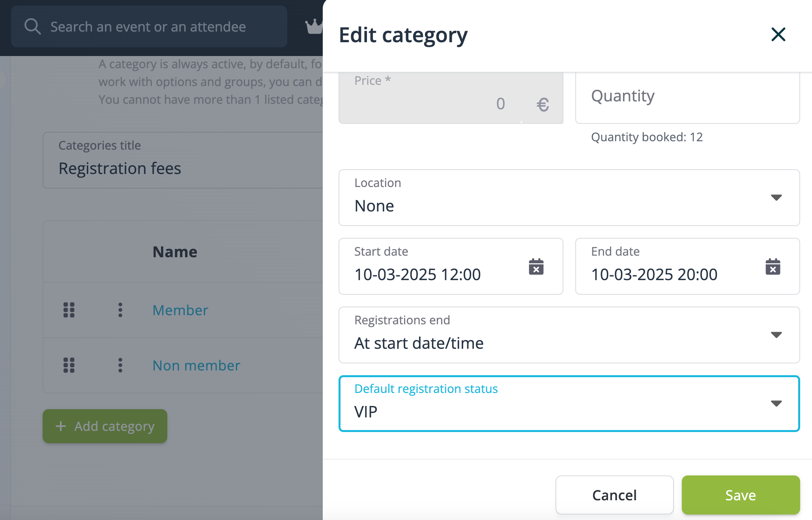Clear the Start date with calendar icon
The image size is (812, 520).
(536, 267)
